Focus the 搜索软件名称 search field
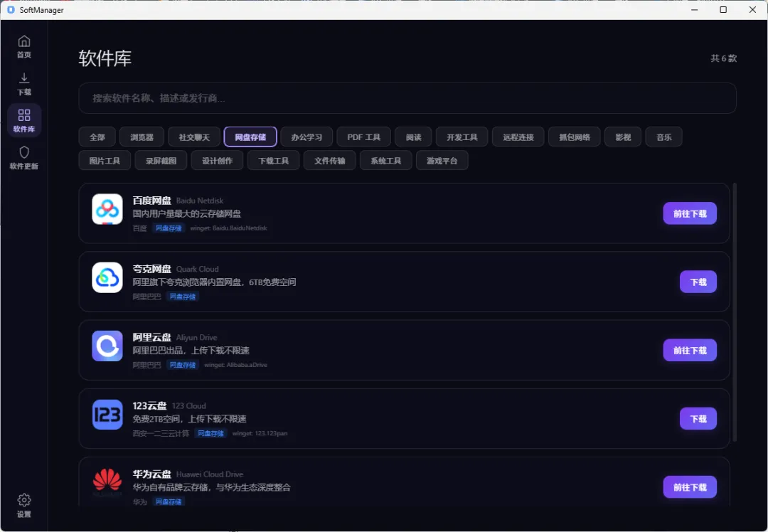Image resolution: width=768 pixels, height=532 pixels. pos(407,98)
